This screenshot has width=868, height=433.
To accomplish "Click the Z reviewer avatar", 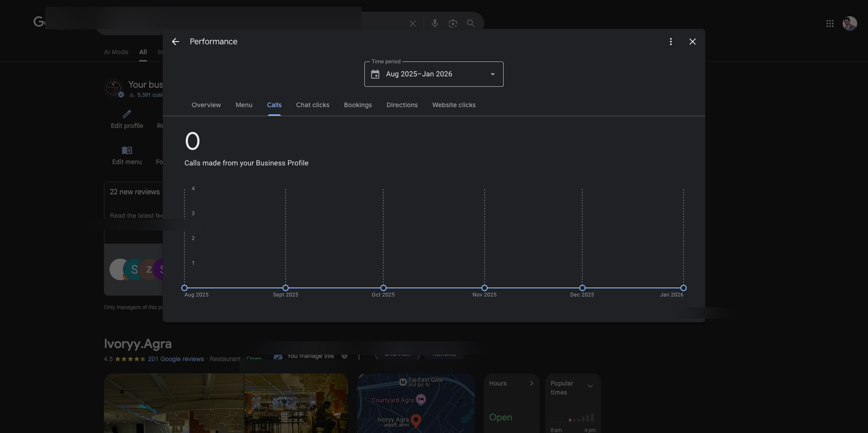I will (x=149, y=269).
